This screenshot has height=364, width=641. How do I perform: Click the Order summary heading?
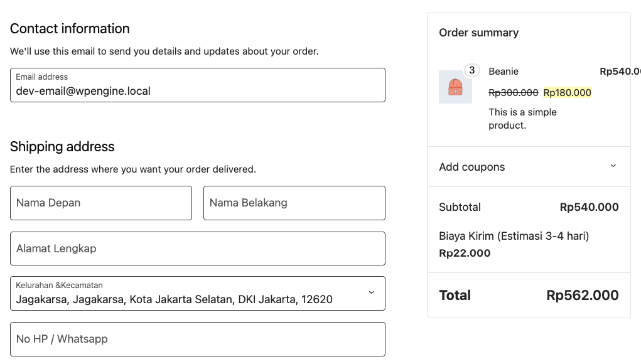478,33
